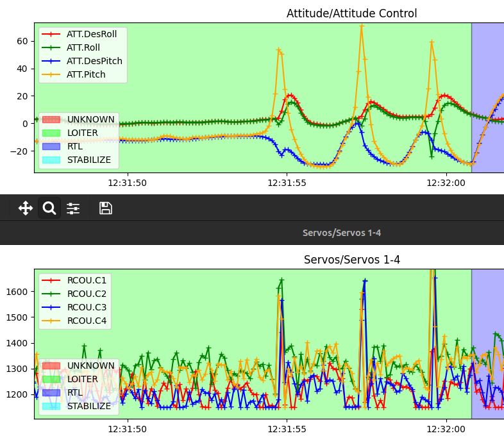The width and height of the screenshot is (504, 438).
Task: Open the Configure subplots sliders icon
Action: pyautogui.click(x=73, y=208)
